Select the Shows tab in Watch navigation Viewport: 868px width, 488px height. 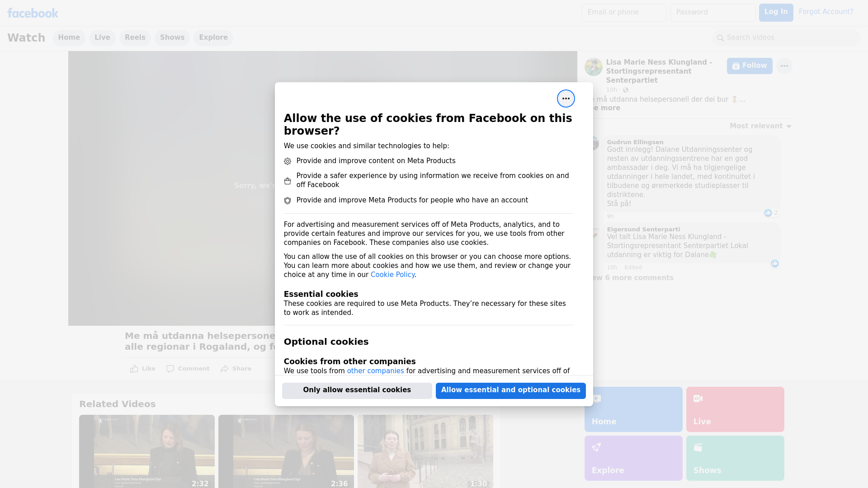pyautogui.click(x=172, y=38)
